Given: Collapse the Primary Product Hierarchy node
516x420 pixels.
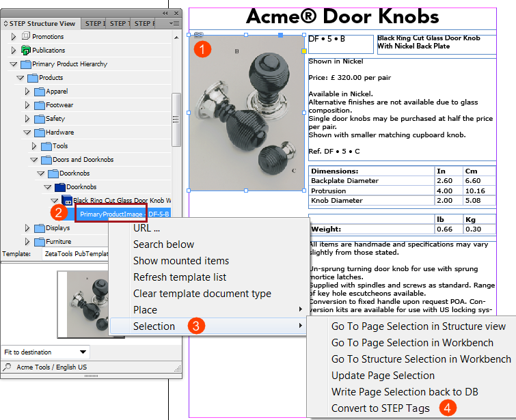Looking at the screenshot, I should 14,64.
